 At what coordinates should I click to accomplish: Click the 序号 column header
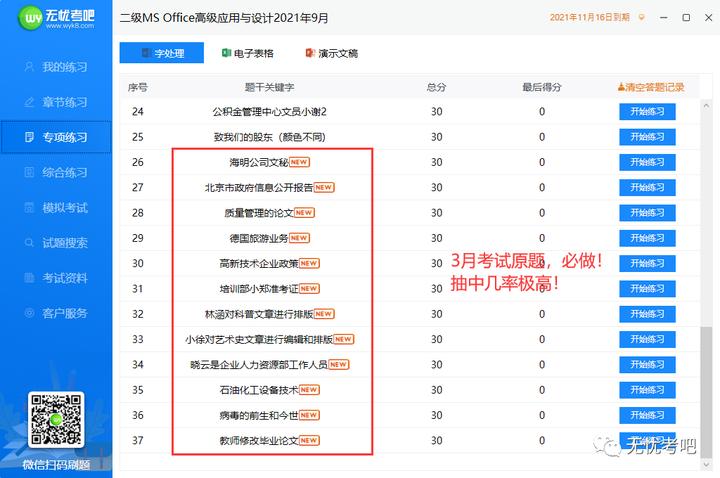138,87
